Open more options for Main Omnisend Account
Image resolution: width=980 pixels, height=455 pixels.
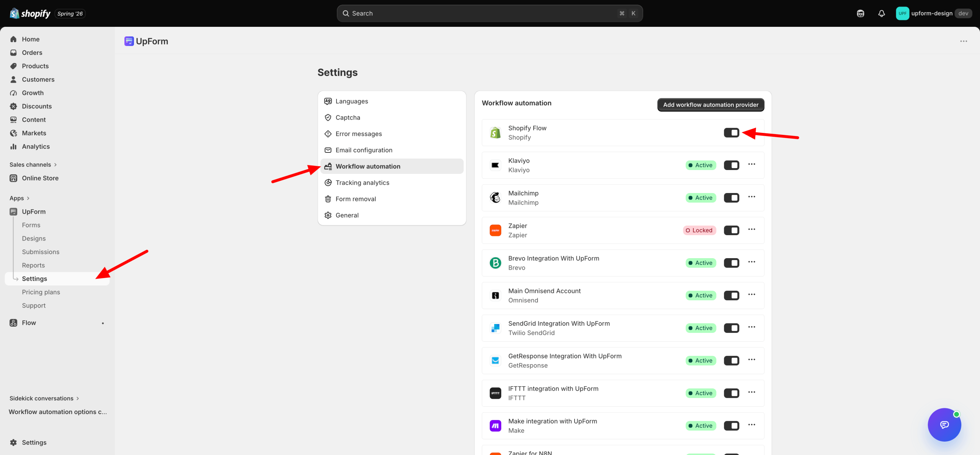point(752,295)
